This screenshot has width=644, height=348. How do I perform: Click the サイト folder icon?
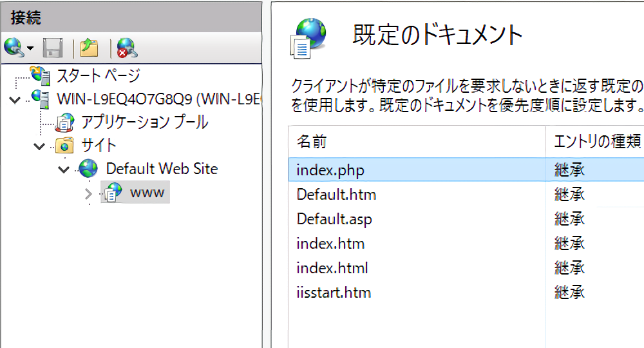(65, 146)
